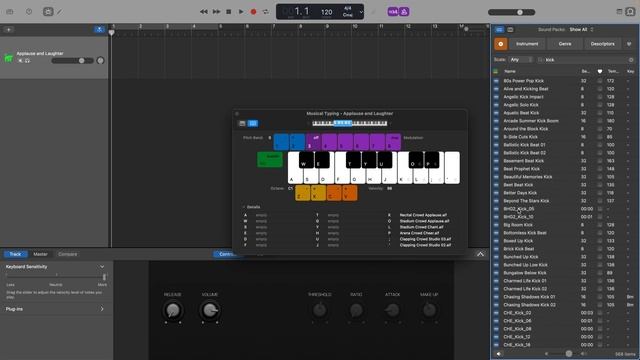640x360 pixels.
Task: Click the Applause and Laughter track icon
Action: pyautogui.click(x=9, y=58)
